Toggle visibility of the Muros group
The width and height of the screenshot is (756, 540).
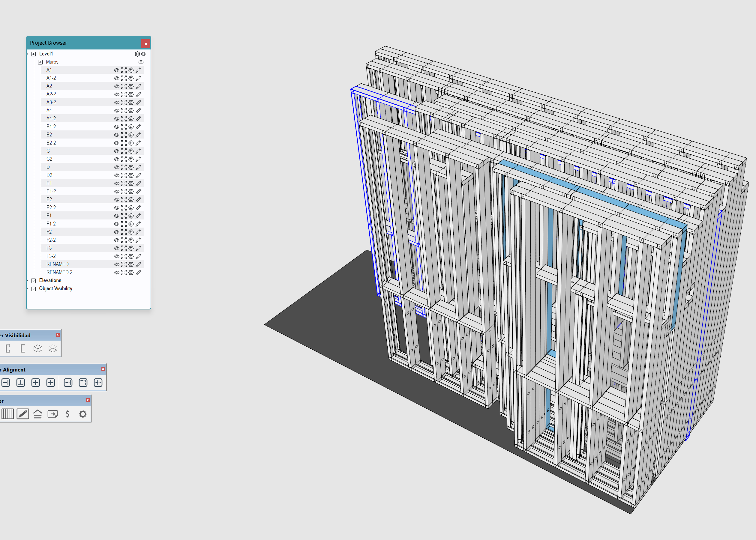(141, 61)
